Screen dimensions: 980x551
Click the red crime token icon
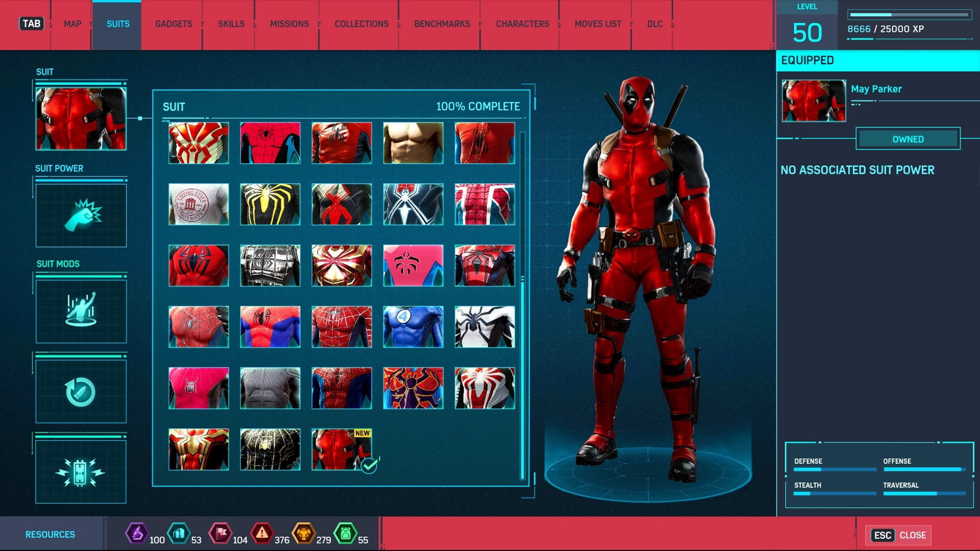point(262,534)
